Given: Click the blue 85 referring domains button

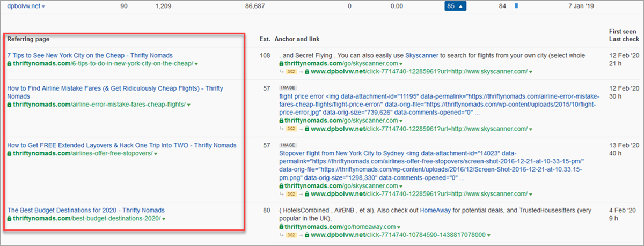Looking at the screenshot, I should click(x=456, y=6).
